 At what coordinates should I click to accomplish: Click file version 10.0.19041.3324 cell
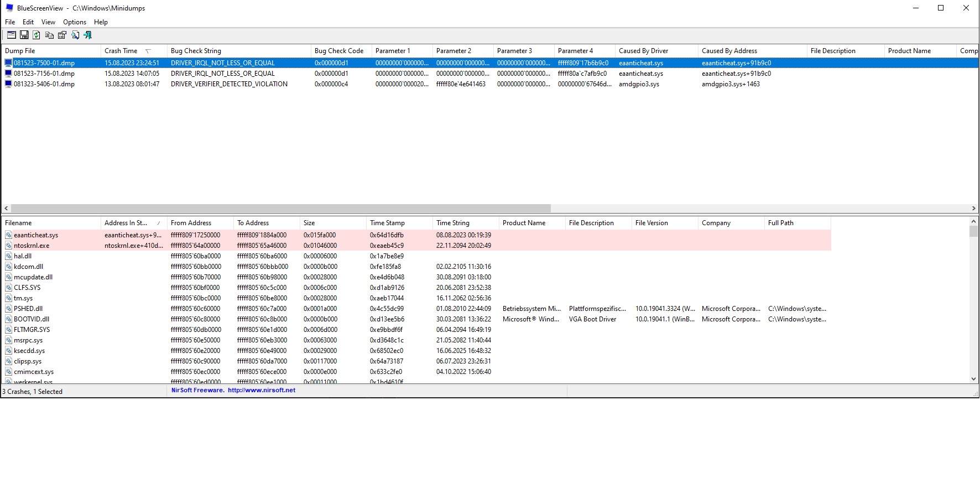click(x=665, y=309)
